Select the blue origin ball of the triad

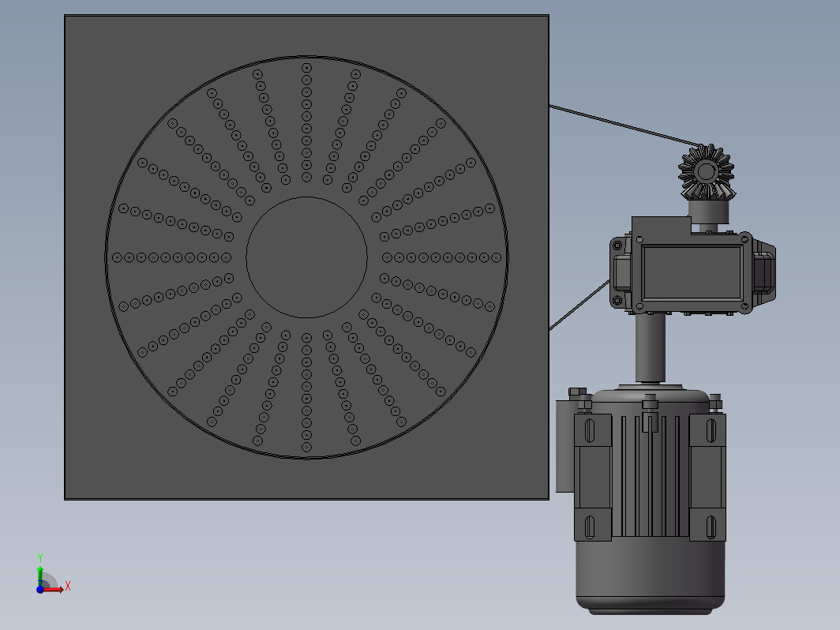[x=40, y=589]
